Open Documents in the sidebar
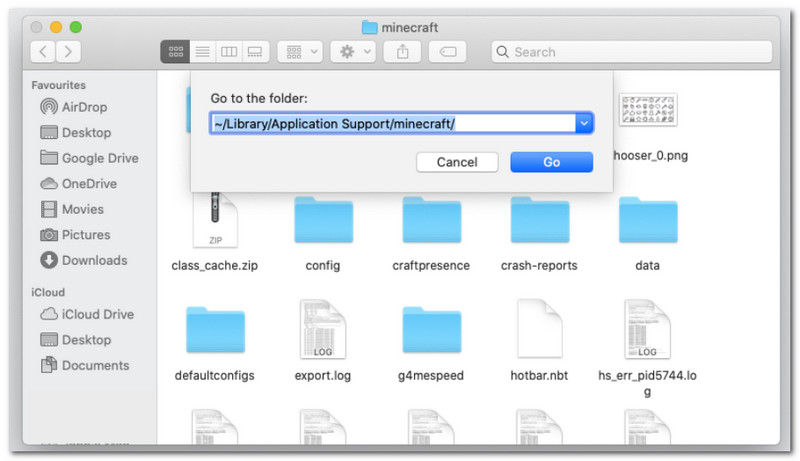Screen dimensions: 800x461 click(85, 365)
